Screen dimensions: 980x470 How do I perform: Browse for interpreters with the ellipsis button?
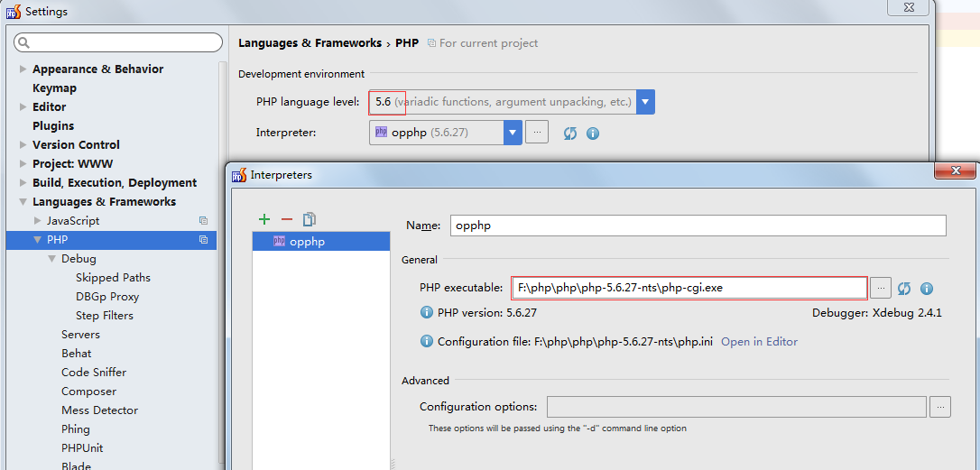pos(537,133)
